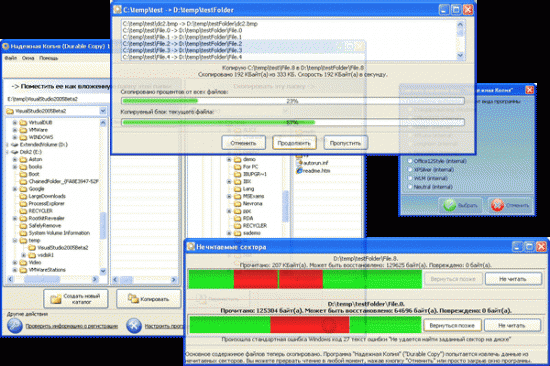Expand the VMWare folder node
This screenshot has height=366, width=550.
(15, 130)
